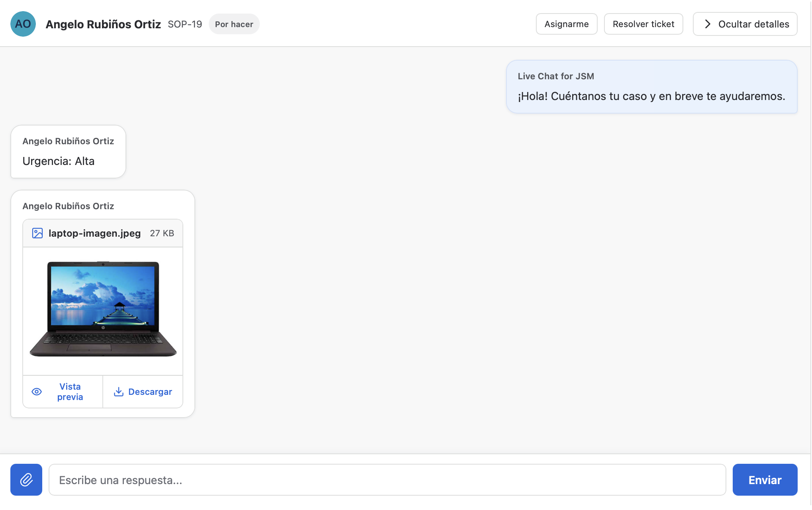The height and width of the screenshot is (510, 812).
Task: Click the eye icon for Vista previa
Action: click(37, 392)
